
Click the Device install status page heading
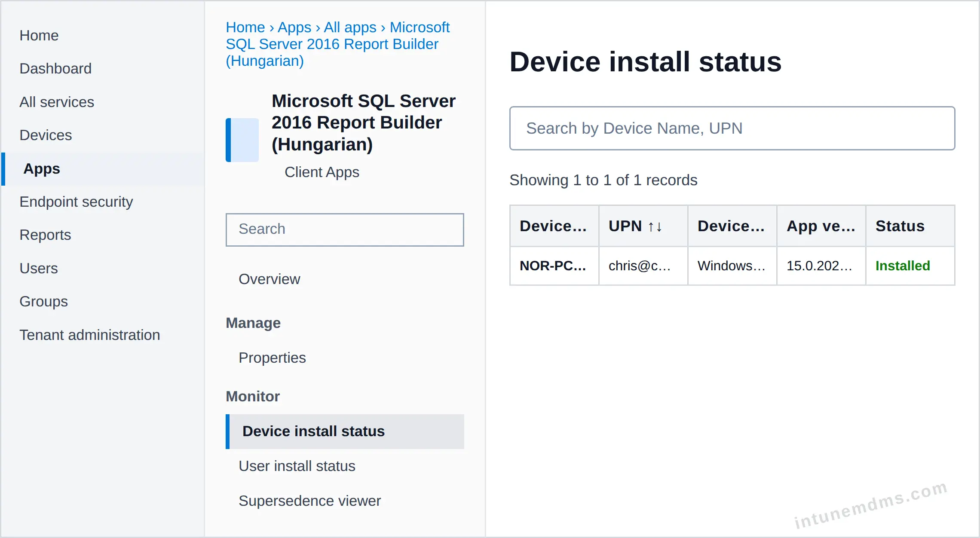[x=645, y=61]
